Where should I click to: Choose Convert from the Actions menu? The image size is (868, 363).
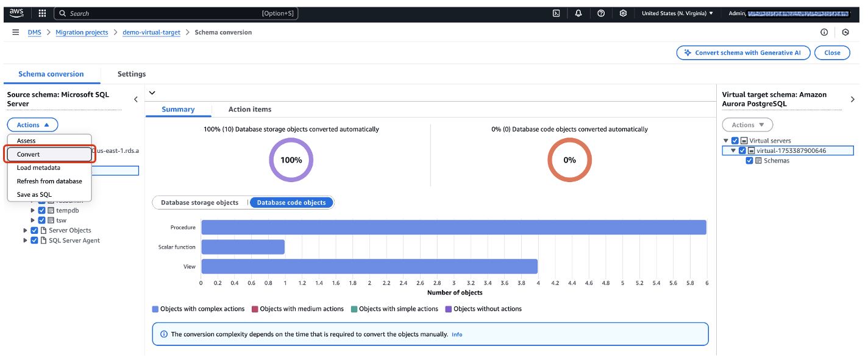49,154
